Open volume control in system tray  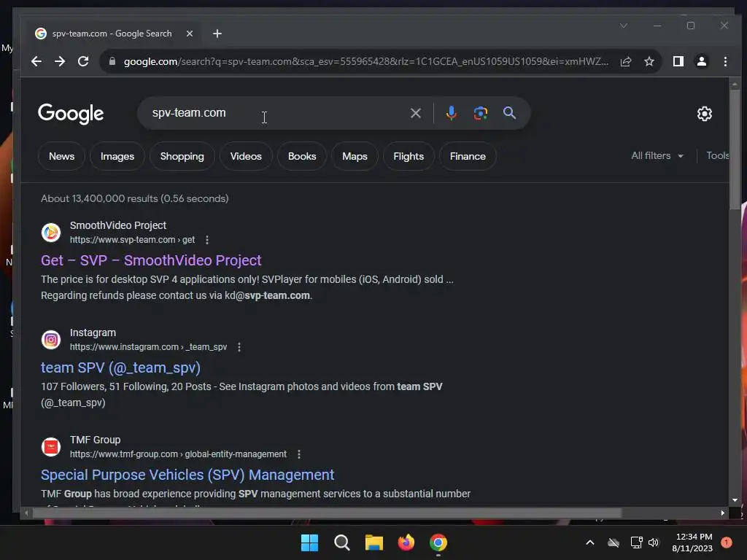(x=654, y=542)
